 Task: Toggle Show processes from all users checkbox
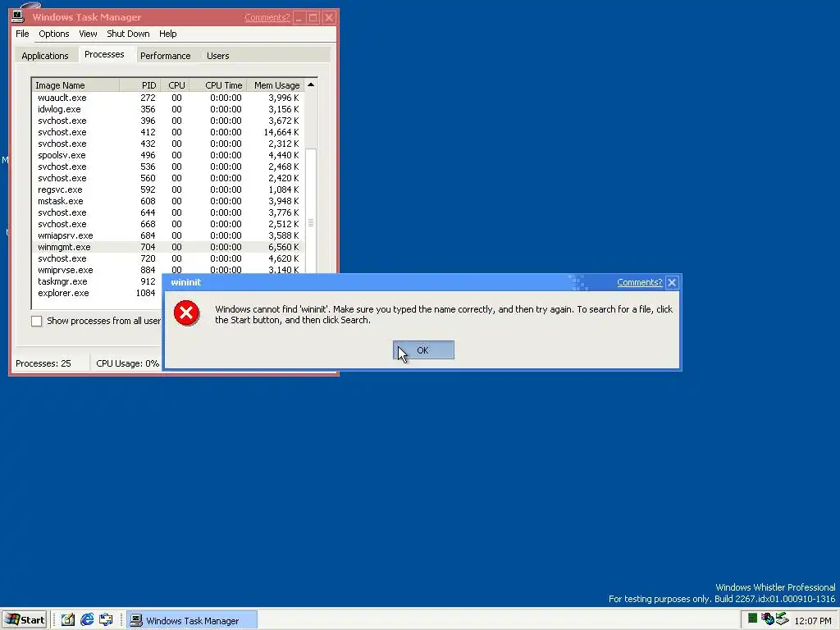pyautogui.click(x=36, y=321)
